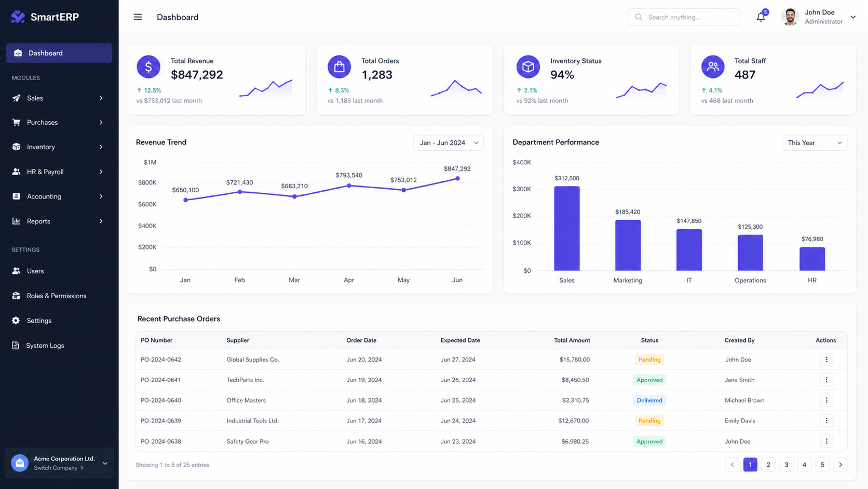The height and width of the screenshot is (489, 868).
Task: Go to next page arrow in pagination
Action: (x=840, y=465)
